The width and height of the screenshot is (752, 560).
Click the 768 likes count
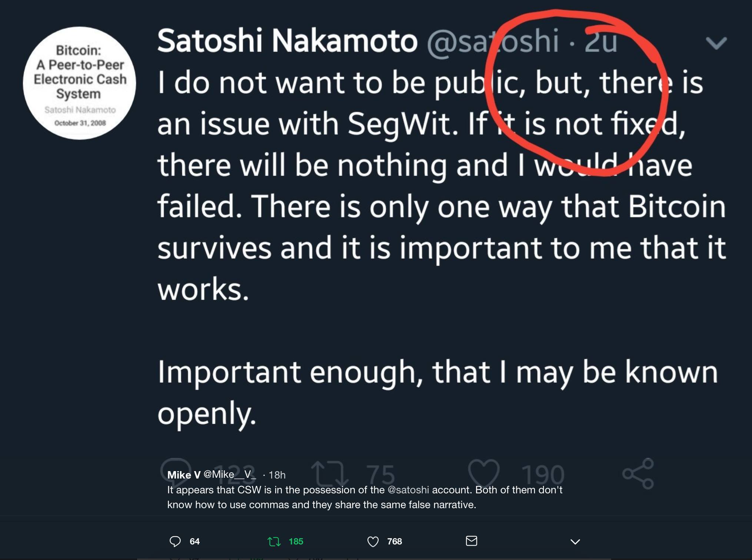tap(395, 541)
